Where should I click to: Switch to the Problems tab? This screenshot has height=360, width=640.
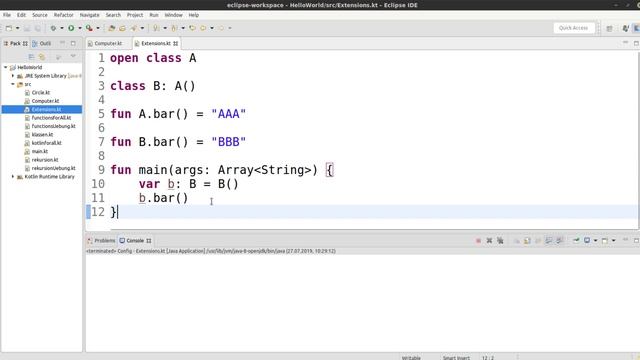pyautogui.click(x=101, y=241)
